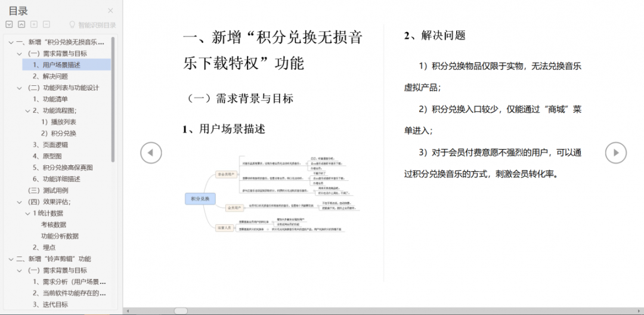Collapse the (一) 需求背景与目标 node under 铃声剪辑
Viewport: 644px width, 315px height.
point(19,270)
